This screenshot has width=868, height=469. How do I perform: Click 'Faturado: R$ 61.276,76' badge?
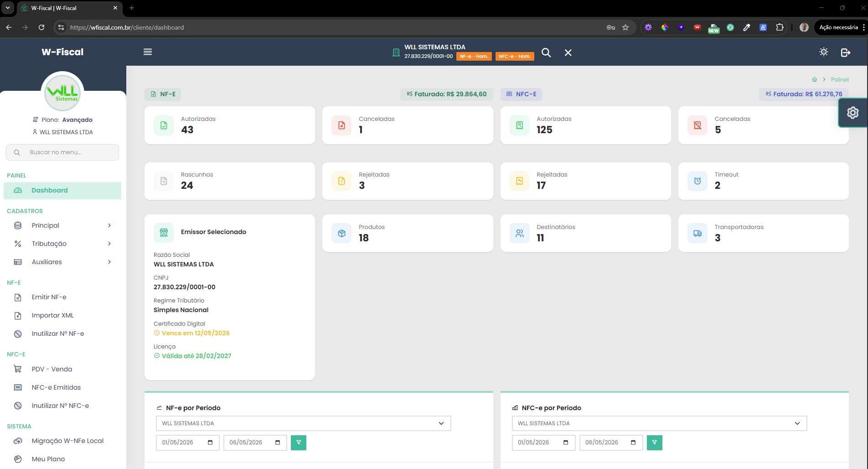click(x=804, y=94)
